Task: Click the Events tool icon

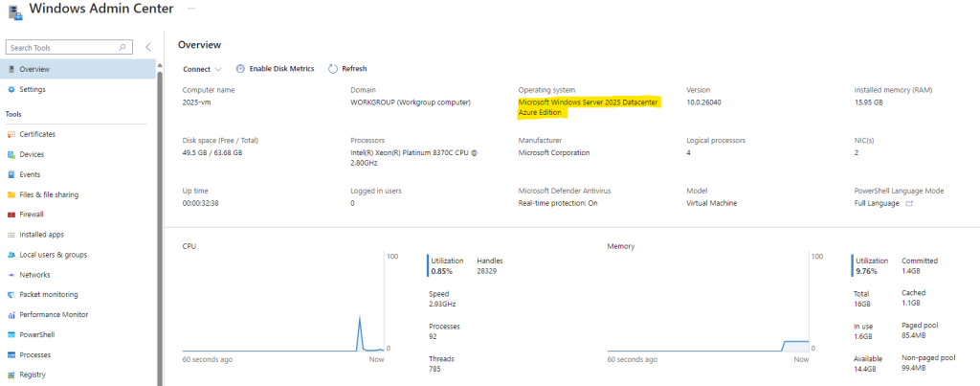Action: 11,174
